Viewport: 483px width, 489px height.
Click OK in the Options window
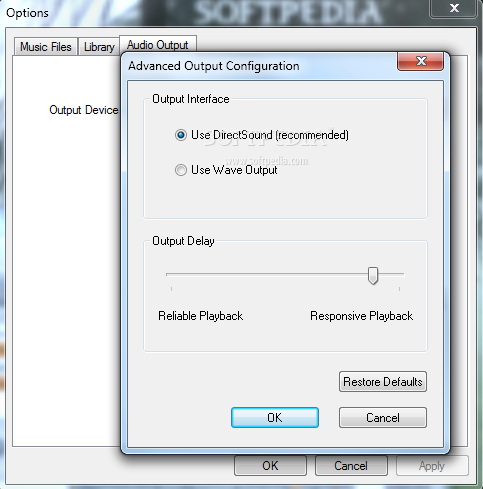pyautogui.click(x=270, y=466)
